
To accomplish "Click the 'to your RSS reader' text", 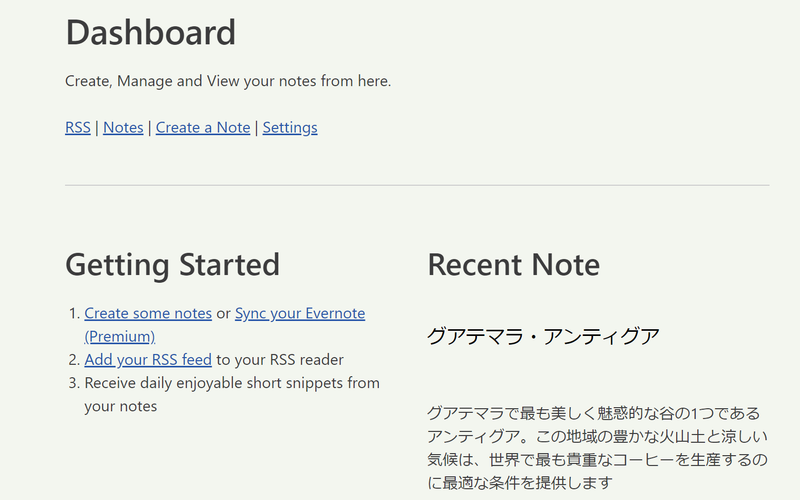I will [x=280, y=360].
